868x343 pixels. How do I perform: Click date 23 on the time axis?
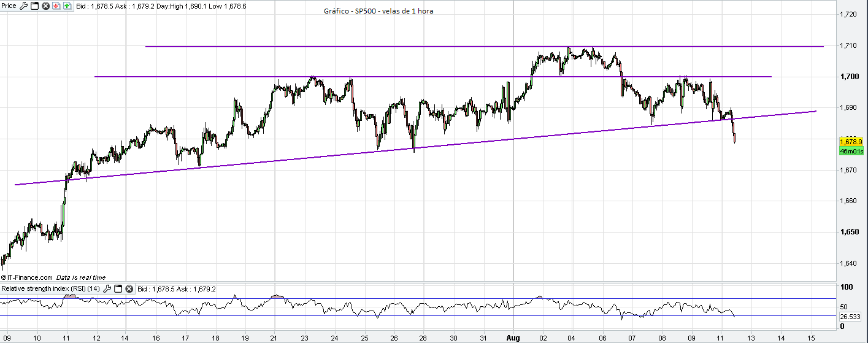click(x=305, y=337)
